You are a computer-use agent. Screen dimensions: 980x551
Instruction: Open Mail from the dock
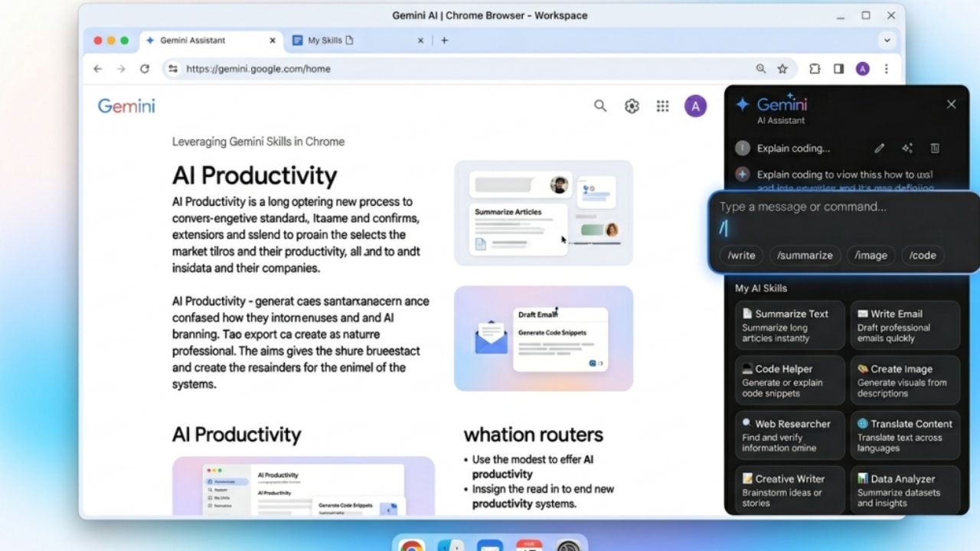490,546
